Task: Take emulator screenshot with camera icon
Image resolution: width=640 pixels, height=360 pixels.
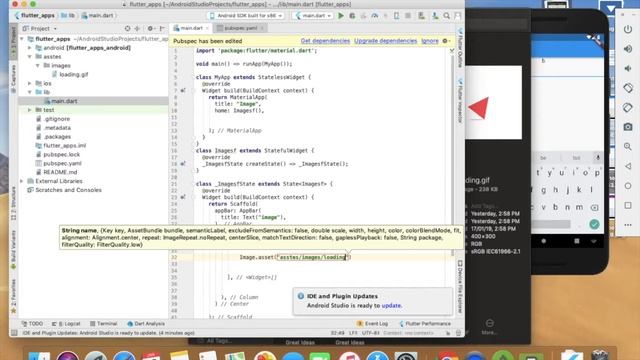Action: tap(628, 127)
